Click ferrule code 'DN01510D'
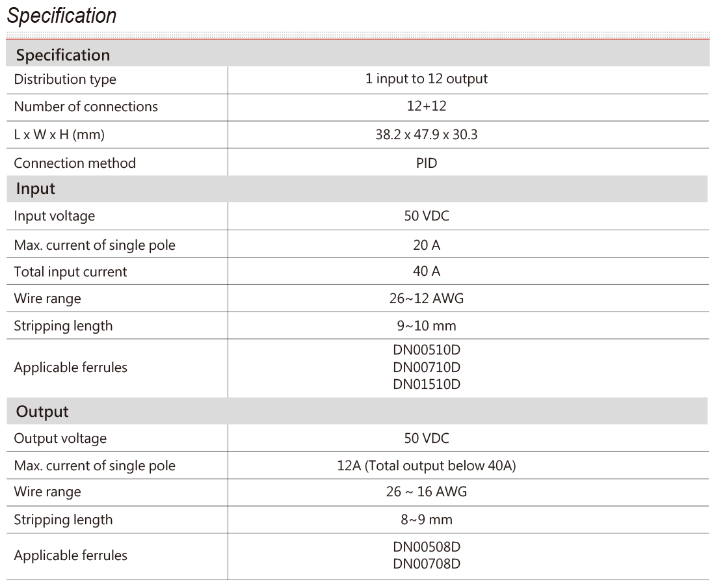Viewport: 714px width, 588px height. click(x=427, y=384)
